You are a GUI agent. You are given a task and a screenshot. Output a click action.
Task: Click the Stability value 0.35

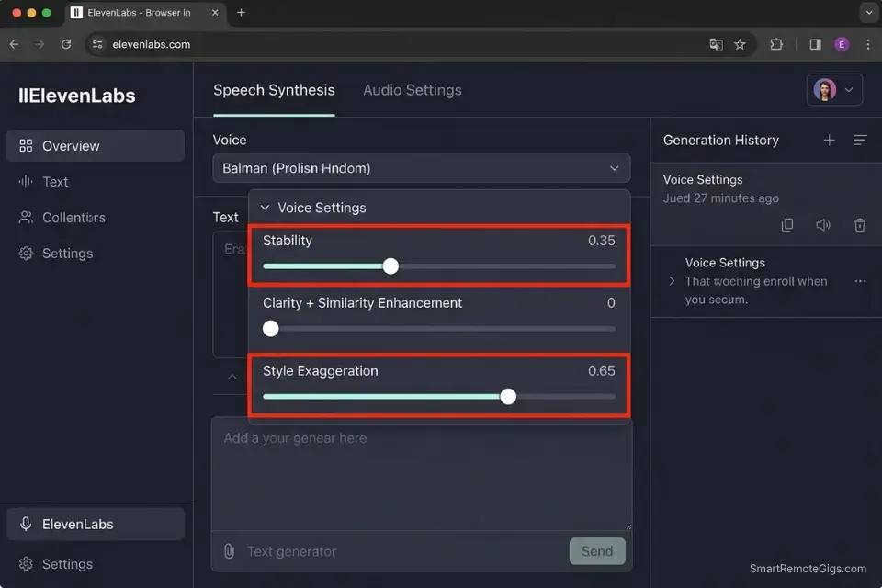tap(601, 241)
